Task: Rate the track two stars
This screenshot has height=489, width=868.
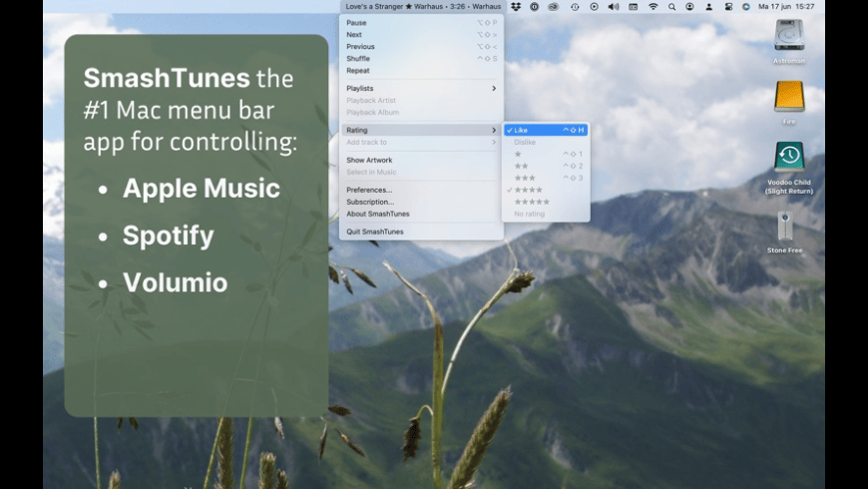Action: pyautogui.click(x=546, y=166)
